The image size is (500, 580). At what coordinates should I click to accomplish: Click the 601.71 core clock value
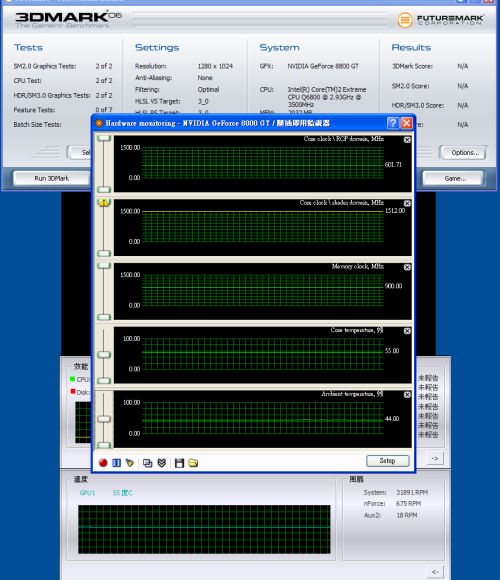pyautogui.click(x=393, y=164)
